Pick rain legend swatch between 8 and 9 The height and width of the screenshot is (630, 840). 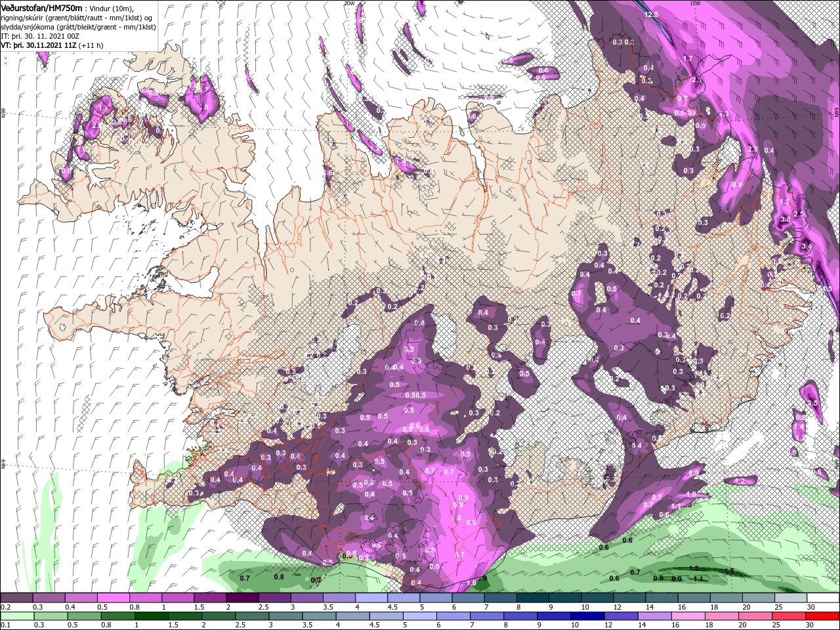coord(521,617)
